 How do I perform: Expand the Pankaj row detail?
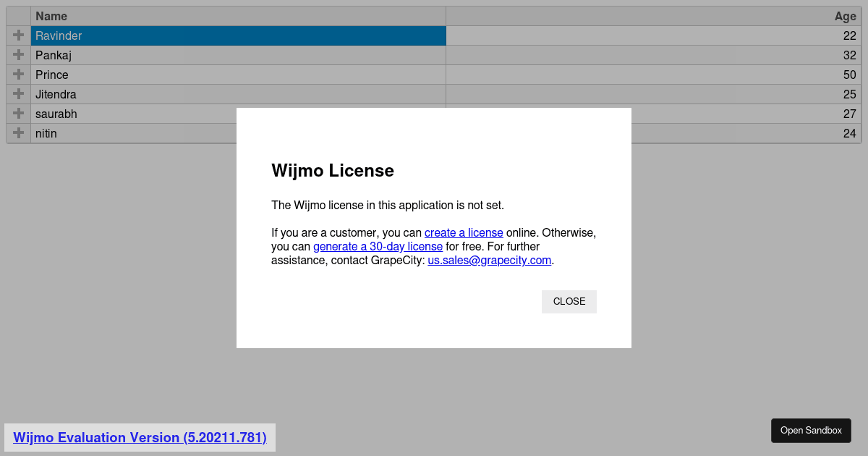(x=19, y=55)
